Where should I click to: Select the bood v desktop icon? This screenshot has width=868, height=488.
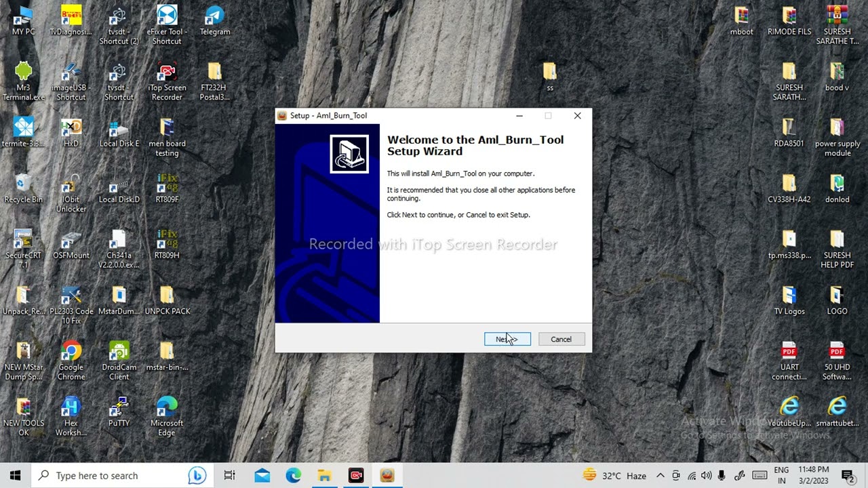tap(837, 77)
